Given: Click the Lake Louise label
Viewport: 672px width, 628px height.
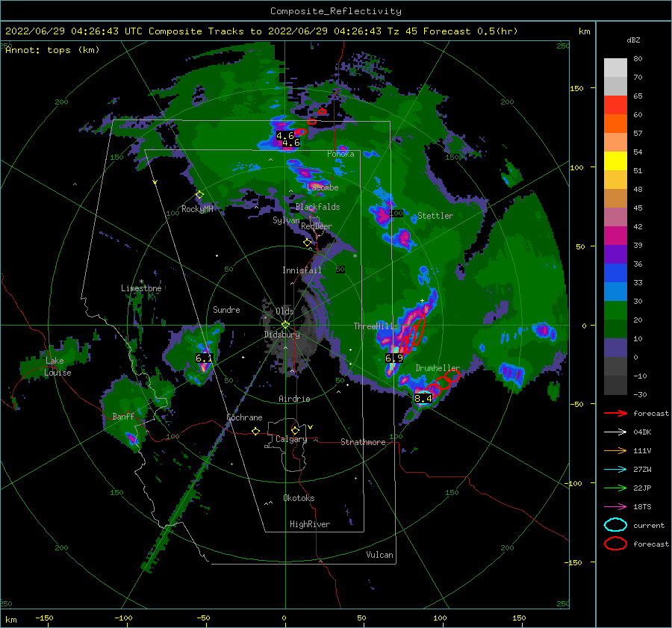Looking at the screenshot, I should coord(57,367).
